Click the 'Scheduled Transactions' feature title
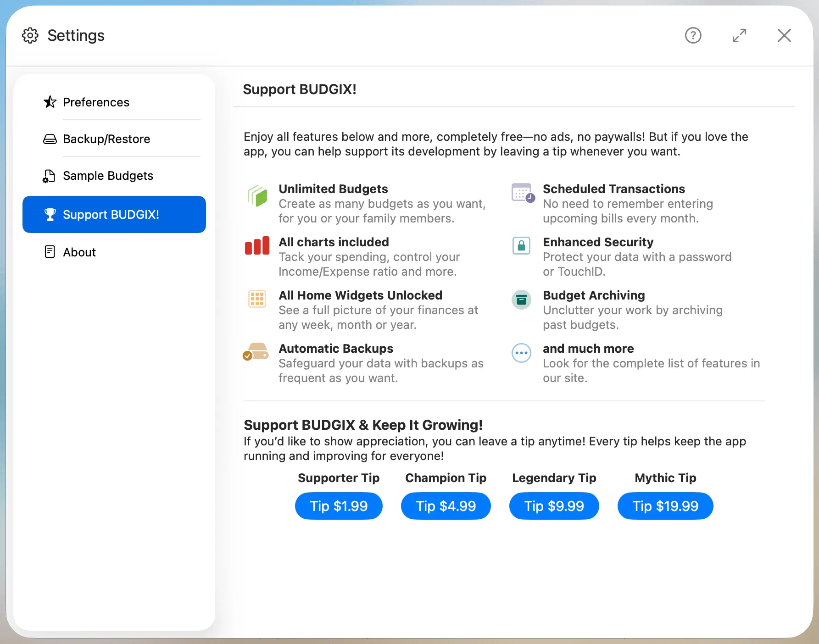The width and height of the screenshot is (819, 644). click(614, 189)
